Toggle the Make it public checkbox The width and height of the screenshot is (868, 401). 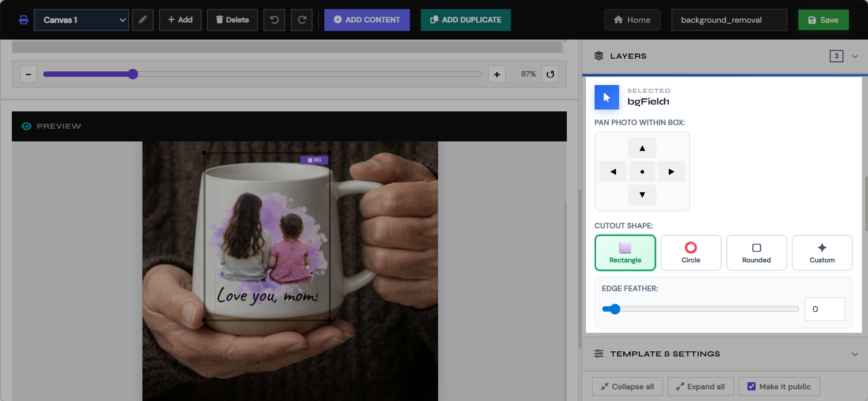752,386
